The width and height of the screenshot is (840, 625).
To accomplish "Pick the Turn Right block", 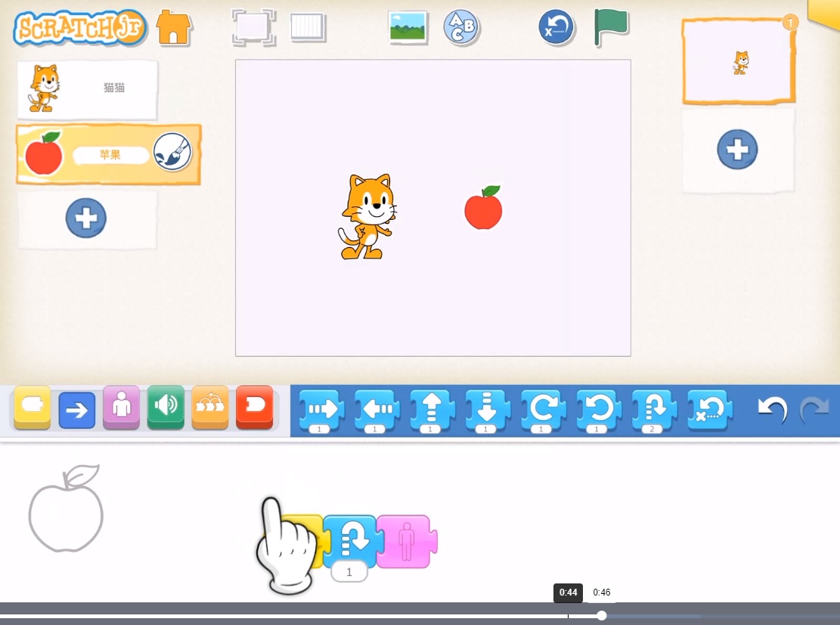I will point(543,411).
